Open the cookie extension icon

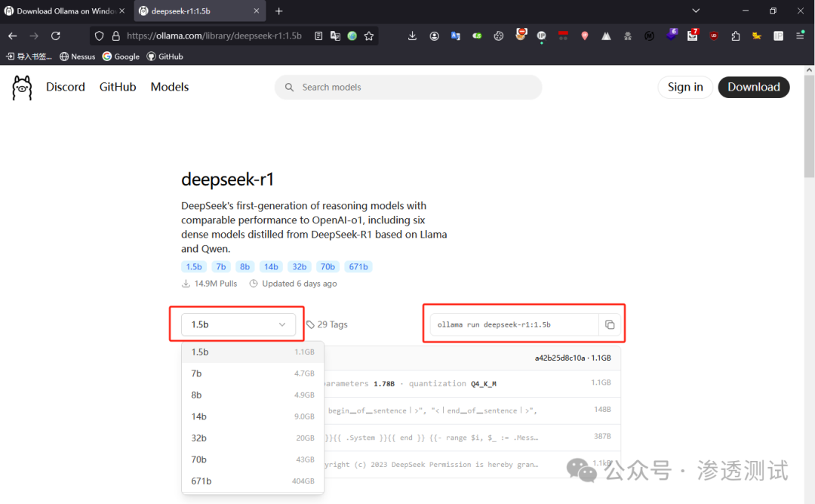click(x=499, y=36)
